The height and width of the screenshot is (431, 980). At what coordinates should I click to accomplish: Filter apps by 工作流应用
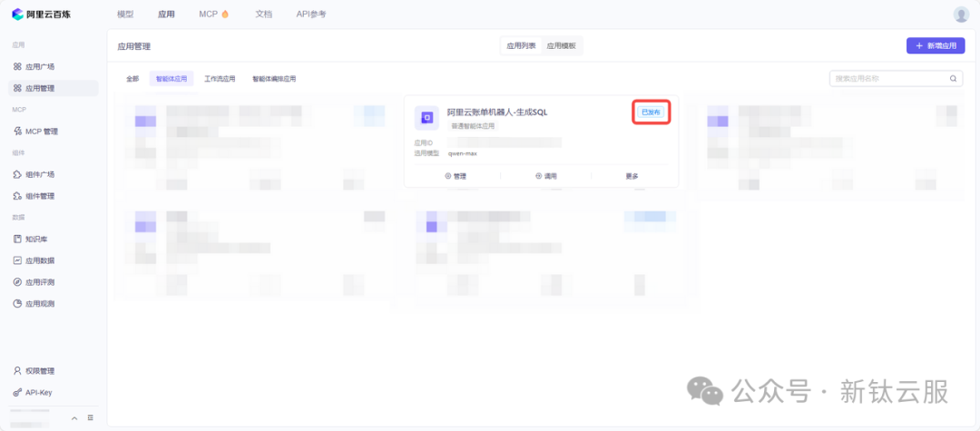pyautogui.click(x=220, y=79)
